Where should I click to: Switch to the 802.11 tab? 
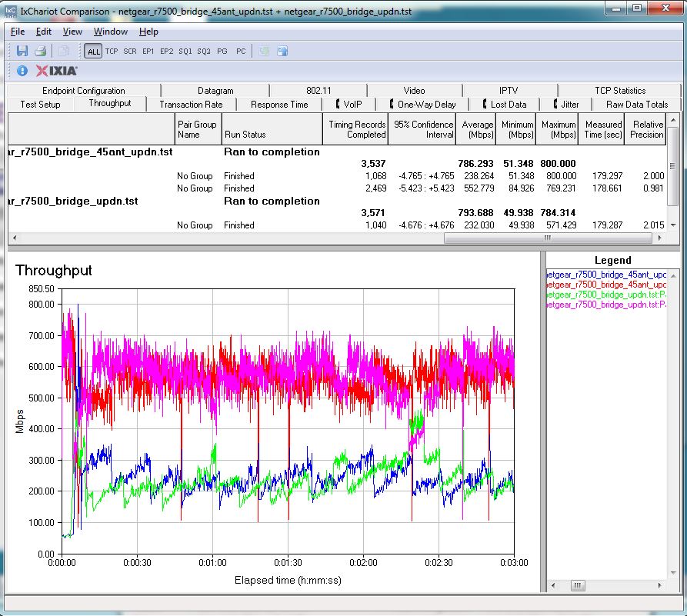click(x=318, y=90)
